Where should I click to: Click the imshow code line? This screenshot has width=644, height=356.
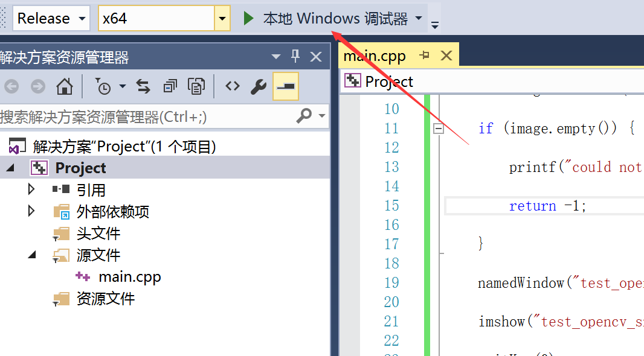tap(561, 322)
